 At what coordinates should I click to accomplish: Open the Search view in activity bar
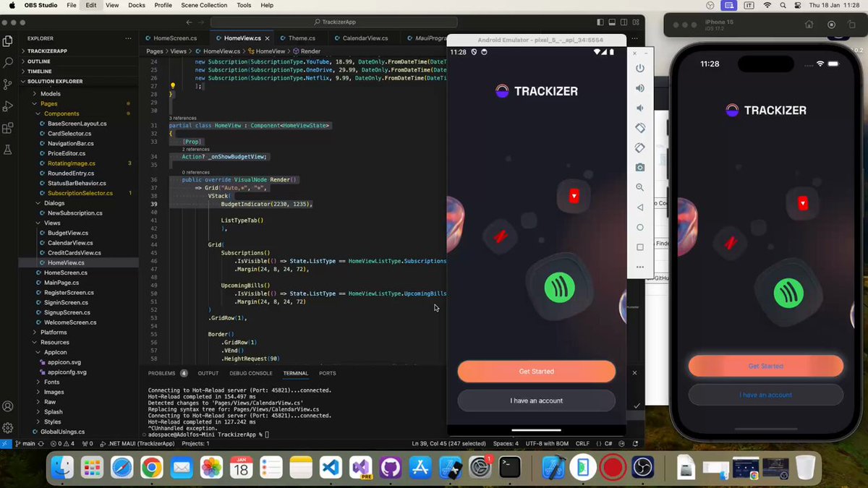[8, 63]
